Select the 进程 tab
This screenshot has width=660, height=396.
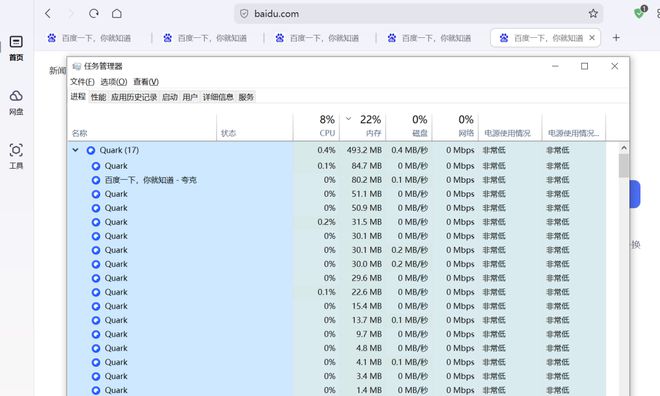(78, 97)
